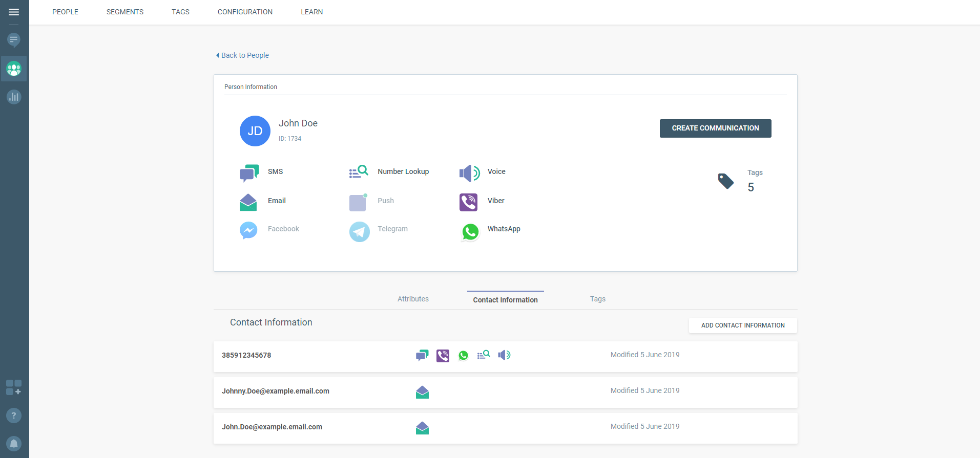Image resolution: width=980 pixels, height=458 pixels.
Task: Open the Analytics chart sidebar icon
Action: 14,97
